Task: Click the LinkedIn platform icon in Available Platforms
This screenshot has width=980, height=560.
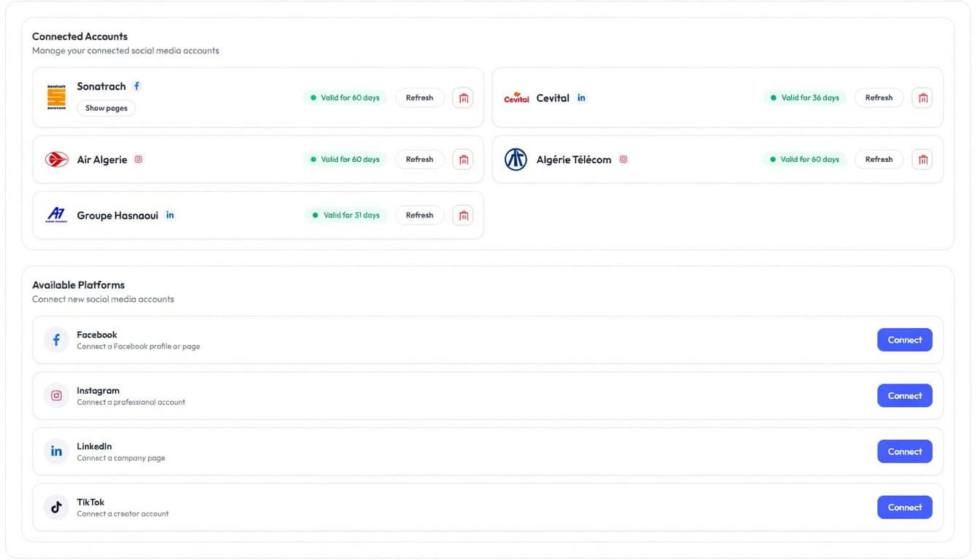Action: tap(56, 451)
